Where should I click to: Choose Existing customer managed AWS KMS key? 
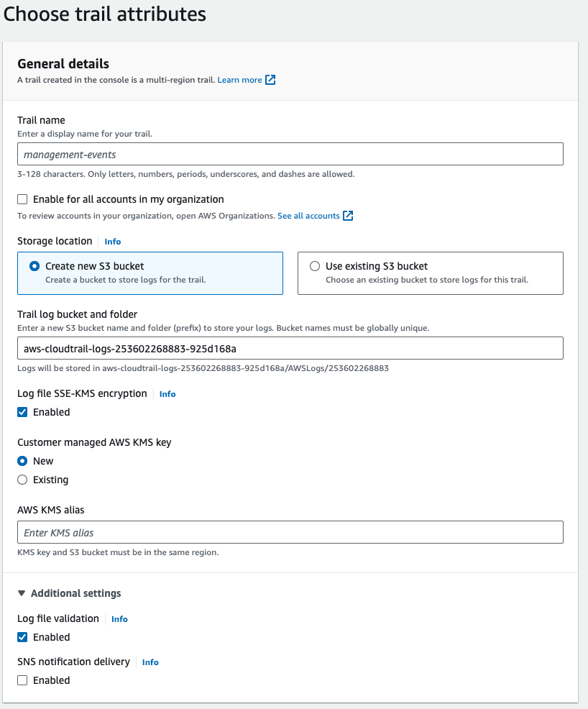22,479
